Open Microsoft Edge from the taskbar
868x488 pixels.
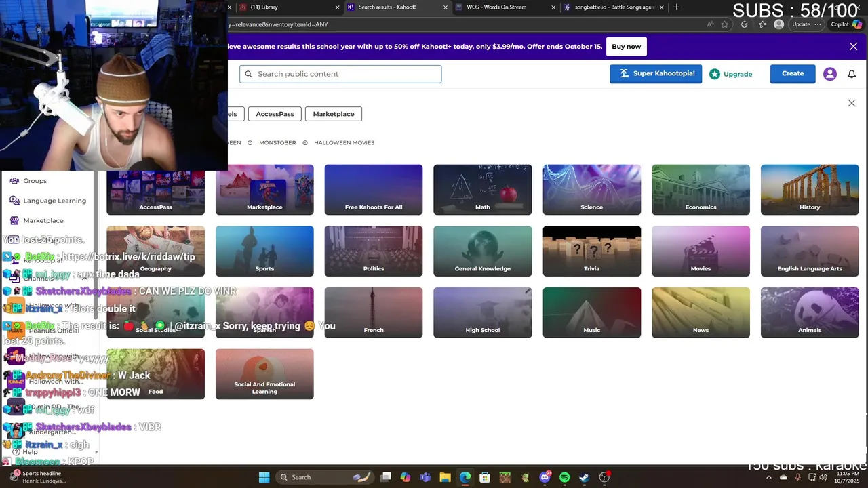[x=465, y=477]
